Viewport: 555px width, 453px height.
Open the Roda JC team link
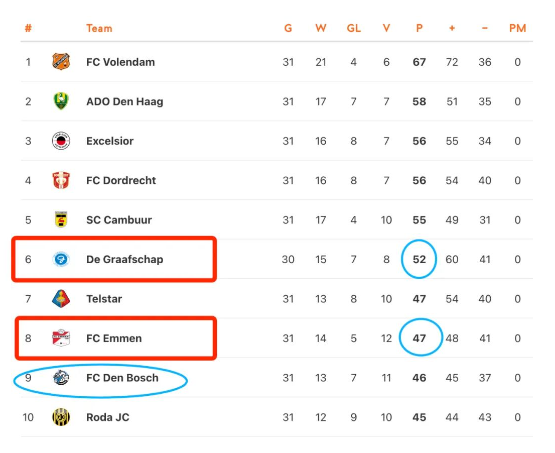(x=108, y=417)
